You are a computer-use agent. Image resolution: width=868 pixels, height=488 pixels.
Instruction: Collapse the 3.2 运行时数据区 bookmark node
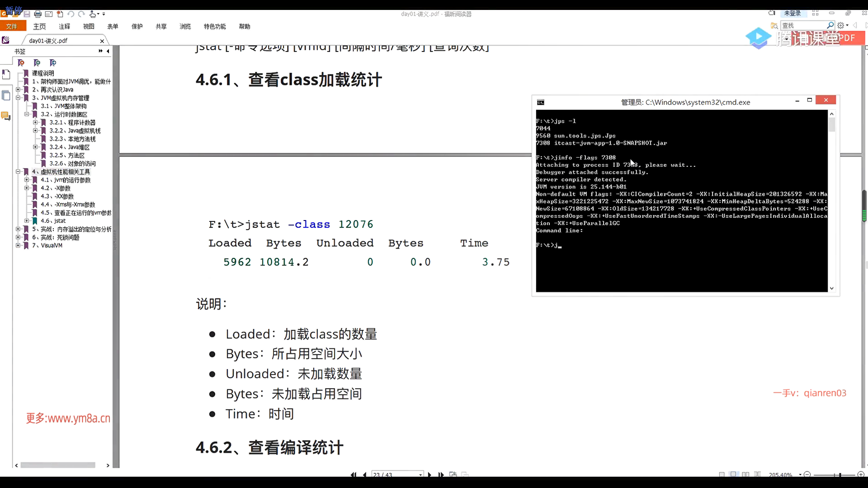coord(27,114)
